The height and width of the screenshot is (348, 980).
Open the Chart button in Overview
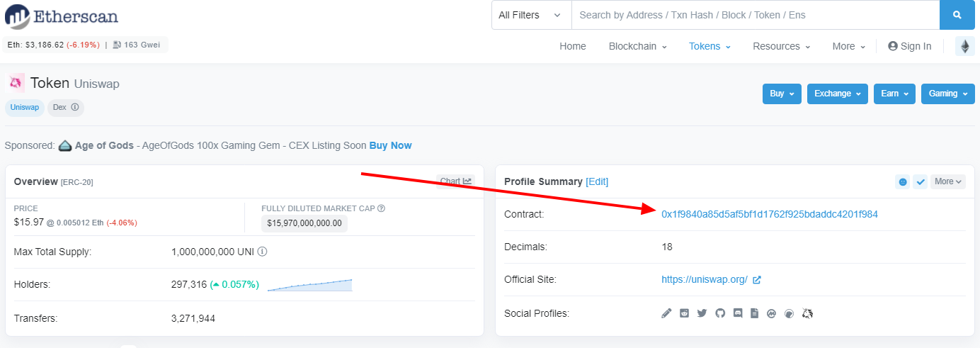[x=455, y=181]
